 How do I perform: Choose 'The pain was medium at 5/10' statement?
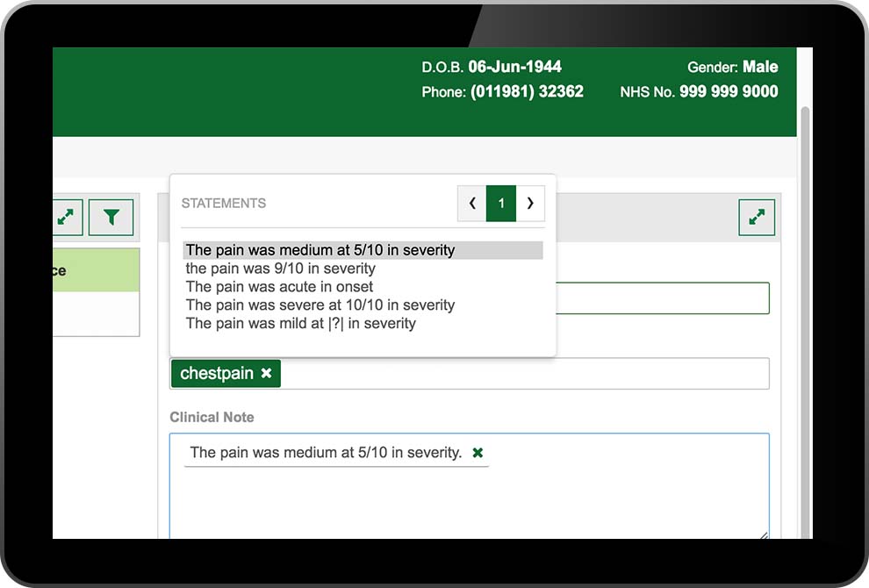320,250
